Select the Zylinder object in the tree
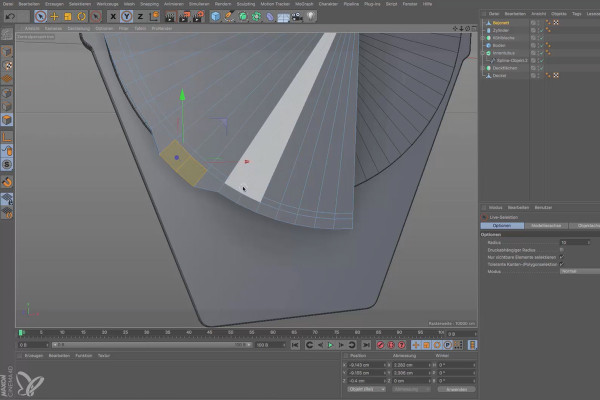Viewport: 600px width, 400px height. click(x=501, y=30)
